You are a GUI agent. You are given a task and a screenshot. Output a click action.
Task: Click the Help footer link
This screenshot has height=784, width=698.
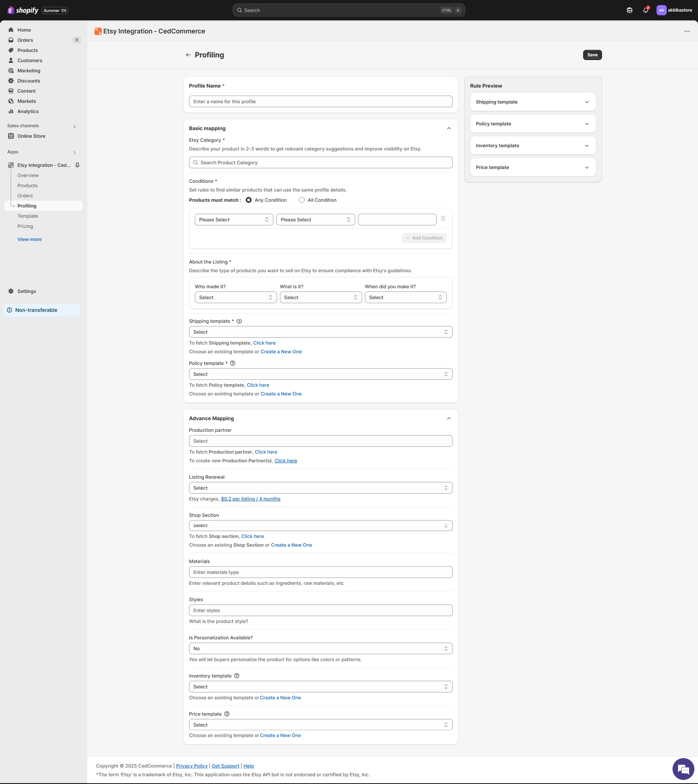(249, 766)
